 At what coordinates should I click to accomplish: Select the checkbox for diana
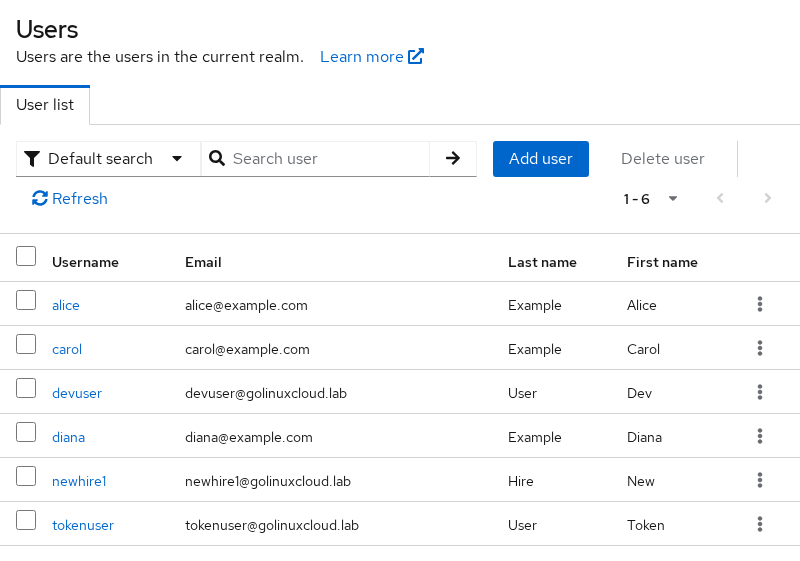[26, 431]
